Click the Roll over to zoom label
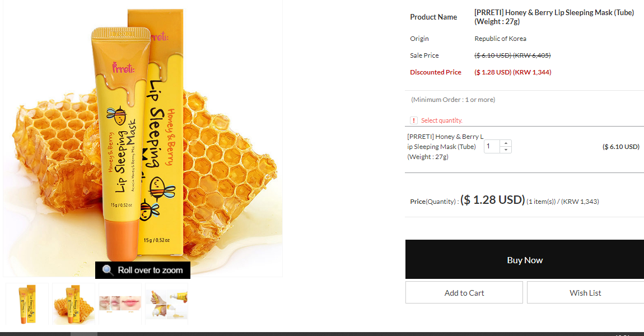This screenshot has height=336, width=644. point(142,270)
